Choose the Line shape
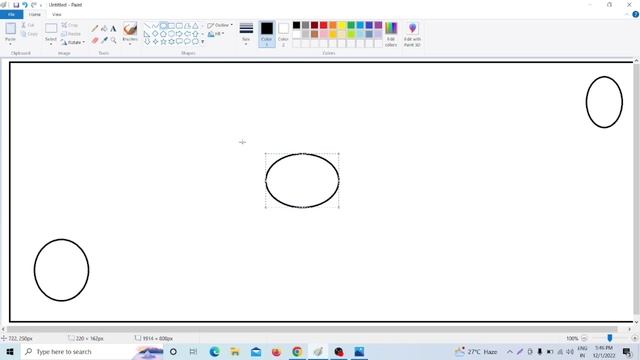 coord(147,26)
